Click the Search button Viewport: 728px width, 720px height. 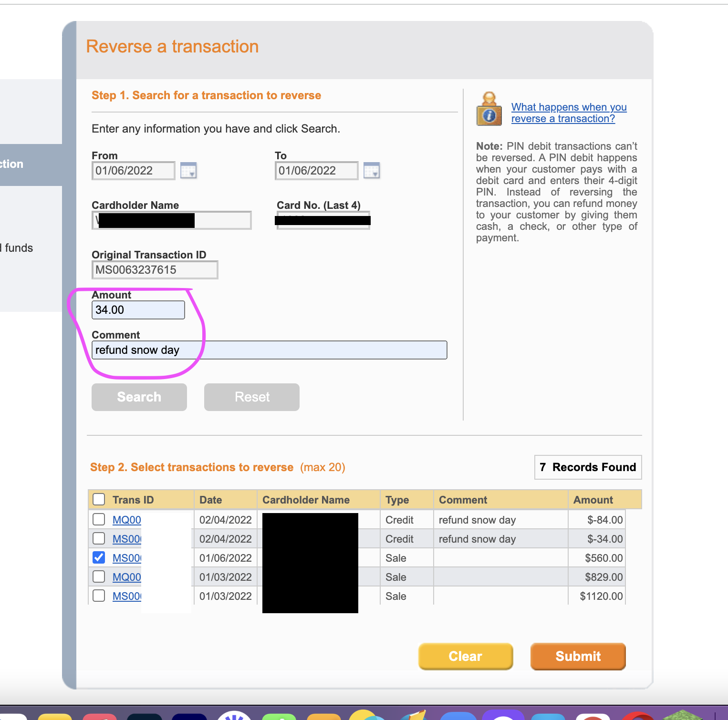pos(139,397)
